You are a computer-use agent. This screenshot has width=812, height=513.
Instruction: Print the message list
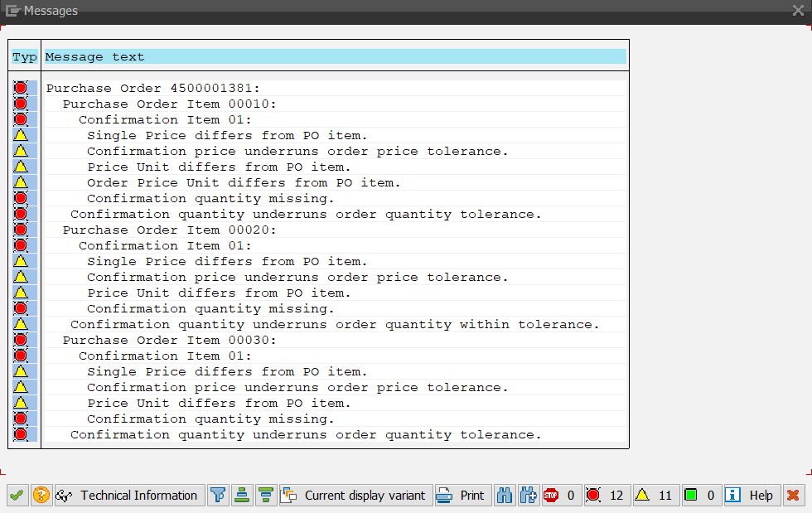(x=462, y=496)
